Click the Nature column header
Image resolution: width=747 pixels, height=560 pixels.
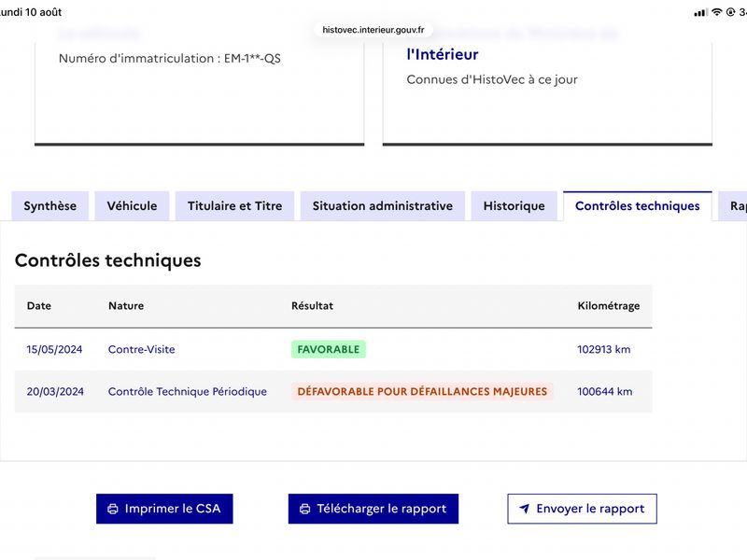(x=126, y=306)
